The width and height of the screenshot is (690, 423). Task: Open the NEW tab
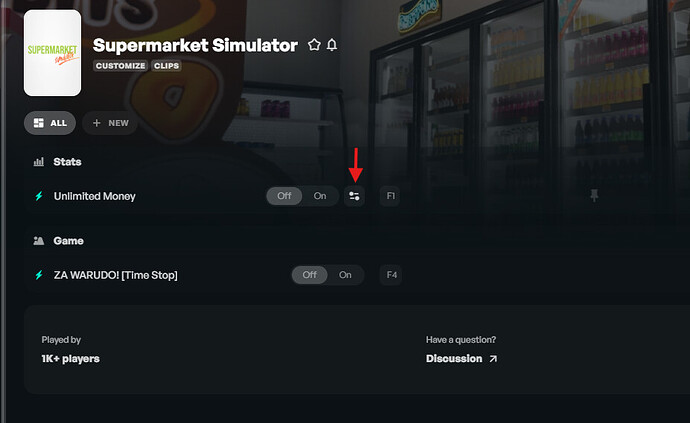(110, 123)
